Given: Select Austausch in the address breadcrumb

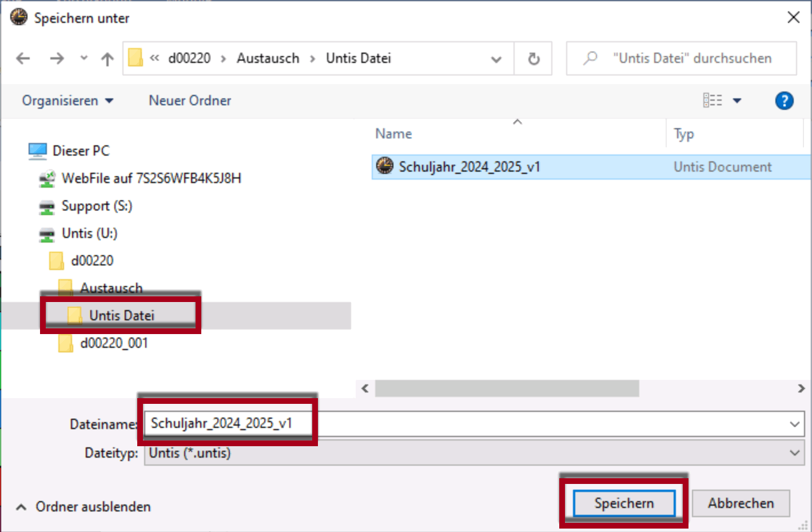Looking at the screenshot, I should [x=268, y=58].
